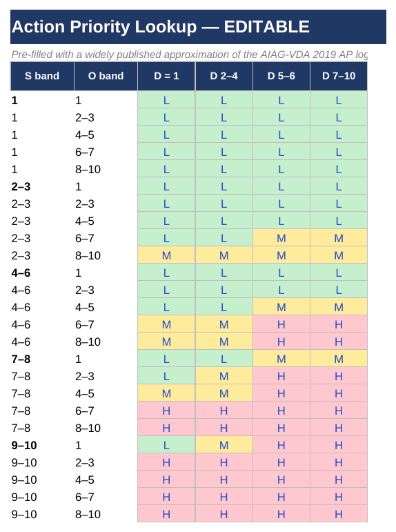396x532 pixels.
Task: Click the M cell for S 2–3, O 6–7 under D 5–6
Action: coord(281,238)
